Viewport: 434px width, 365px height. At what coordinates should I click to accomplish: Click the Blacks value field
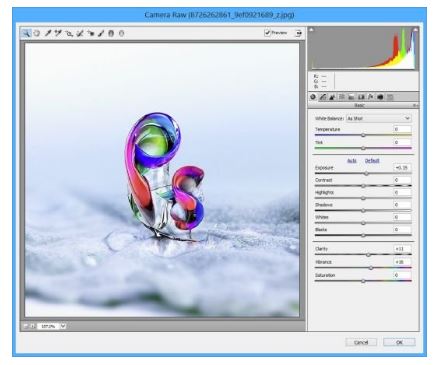point(402,229)
